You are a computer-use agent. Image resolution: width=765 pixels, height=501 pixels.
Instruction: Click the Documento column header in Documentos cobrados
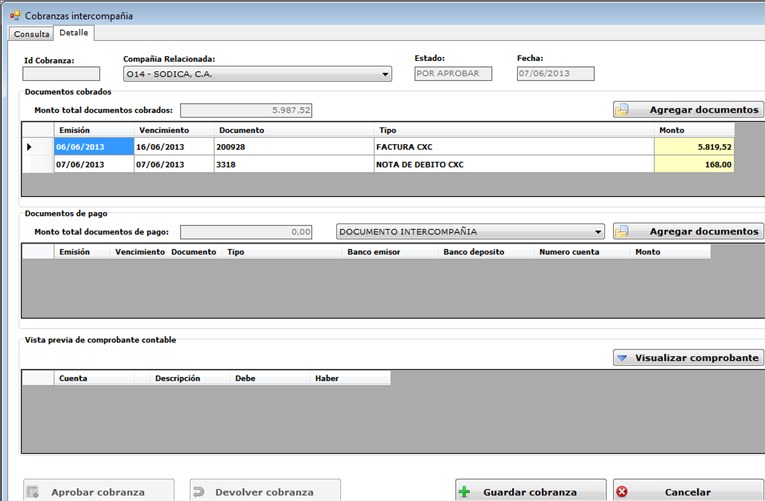[x=294, y=130]
